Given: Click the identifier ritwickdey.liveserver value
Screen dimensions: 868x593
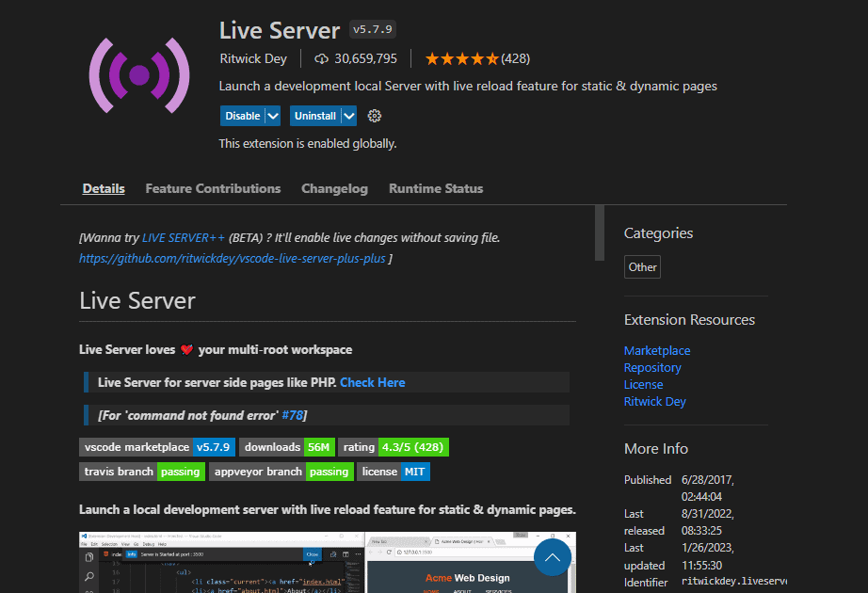Looking at the screenshot, I should pyautogui.click(x=734, y=582).
